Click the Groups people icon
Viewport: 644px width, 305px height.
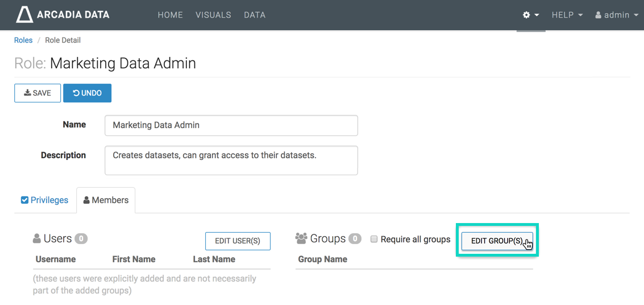(x=301, y=238)
